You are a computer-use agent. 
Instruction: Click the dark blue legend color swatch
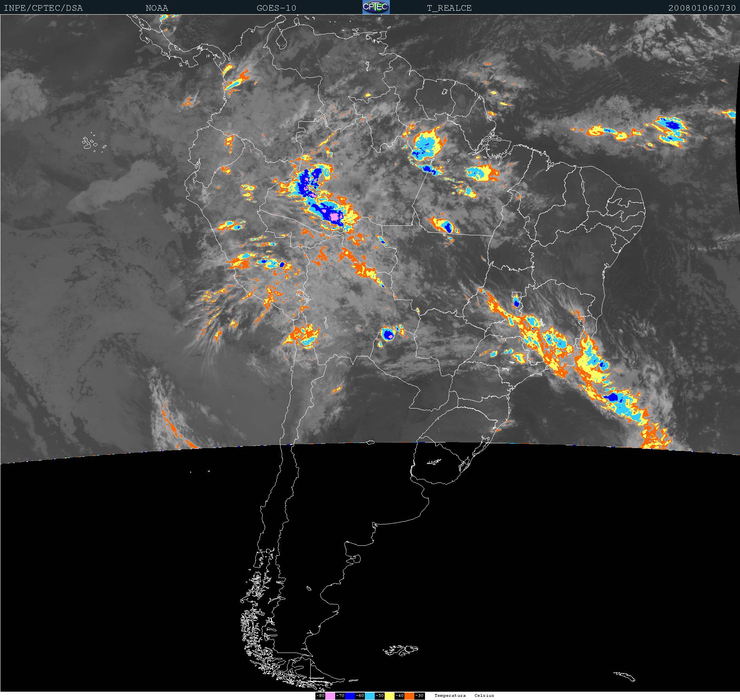pyautogui.click(x=350, y=696)
